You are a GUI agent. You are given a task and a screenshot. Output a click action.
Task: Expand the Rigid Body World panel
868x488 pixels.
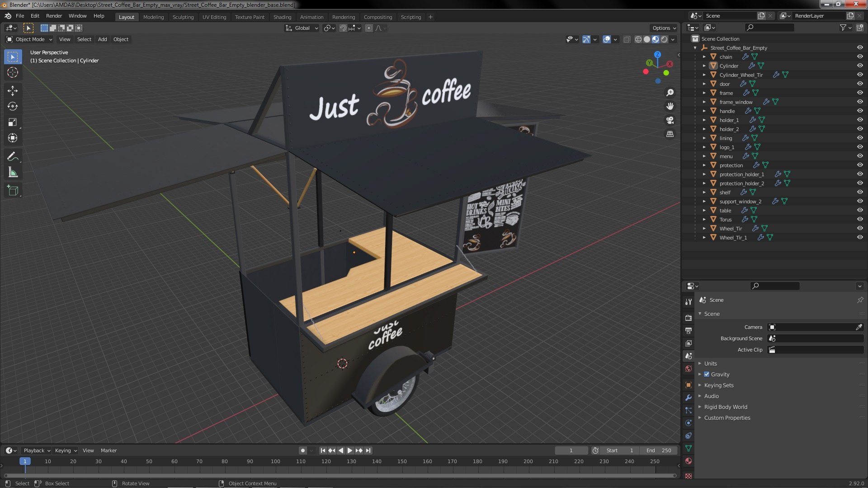click(725, 407)
